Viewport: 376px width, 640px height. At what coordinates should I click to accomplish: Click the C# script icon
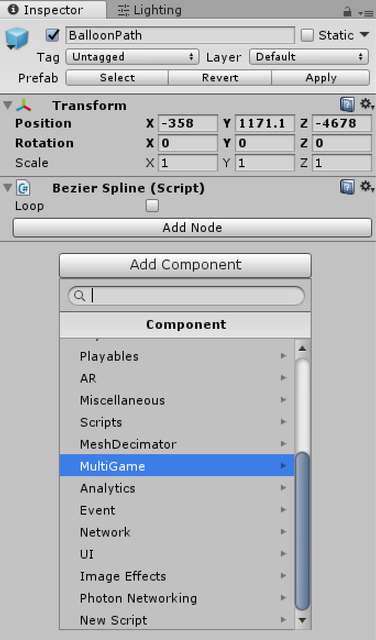coord(23,188)
